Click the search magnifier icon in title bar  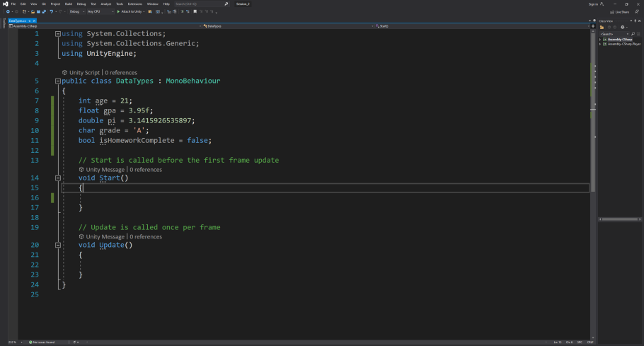(226, 4)
